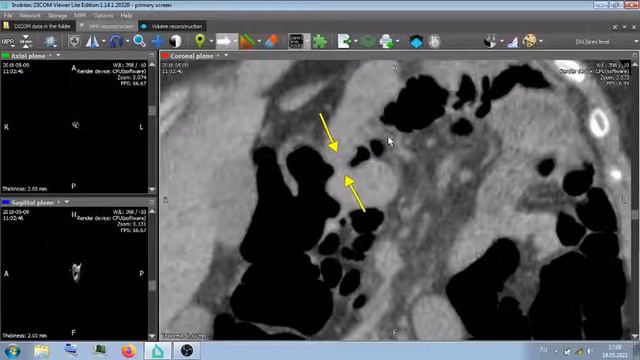
Task: Expand the location marker dropdown arrow
Action: 211,41
